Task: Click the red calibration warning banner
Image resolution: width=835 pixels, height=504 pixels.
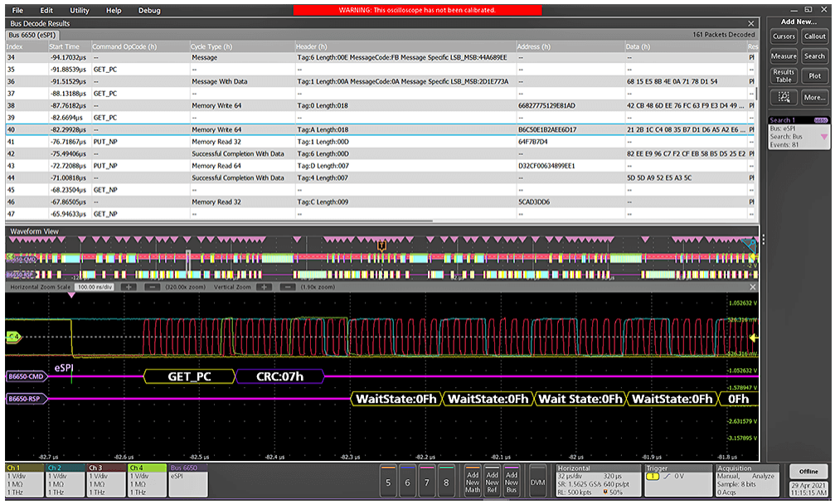Action: (x=418, y=10)
